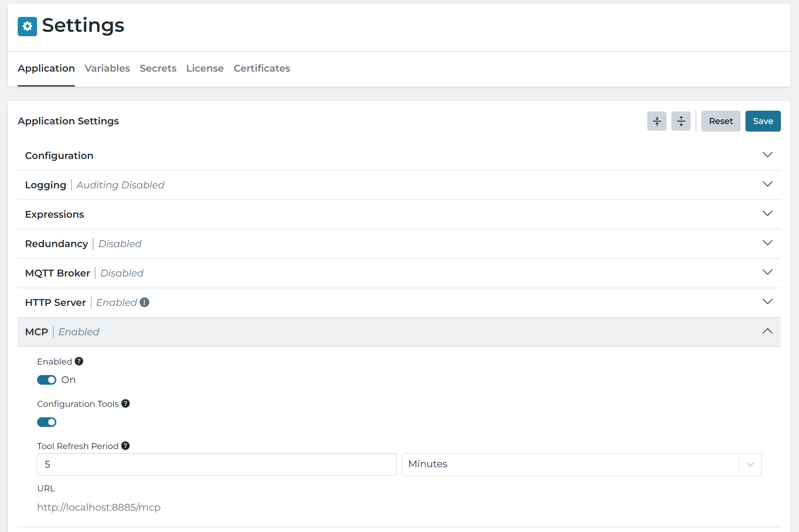This screenshot has width=799, height=532.
Task: Click the Settings page title
Action: point(83,26)
